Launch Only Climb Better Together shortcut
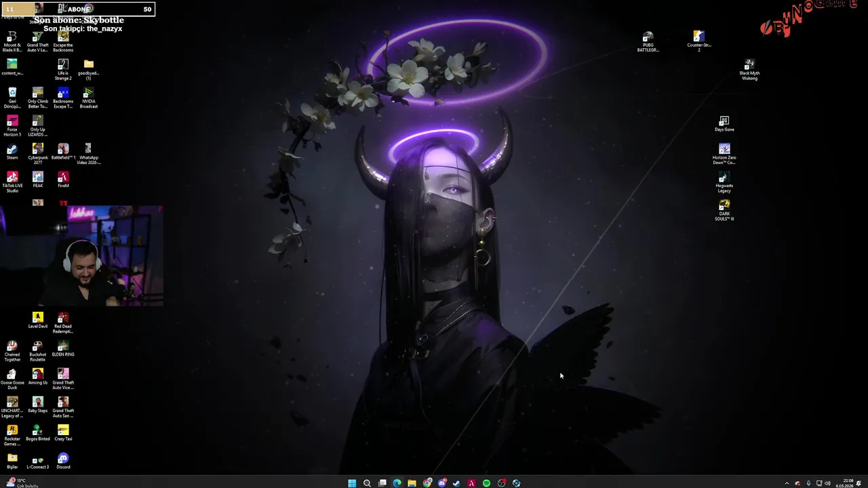 [38, 98]
